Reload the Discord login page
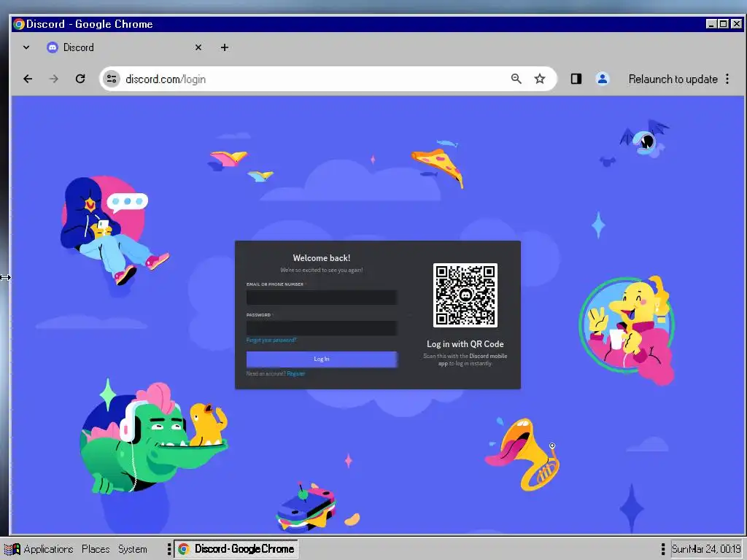The width and height of the screenshot is (747, 560). tap(80, 79)
